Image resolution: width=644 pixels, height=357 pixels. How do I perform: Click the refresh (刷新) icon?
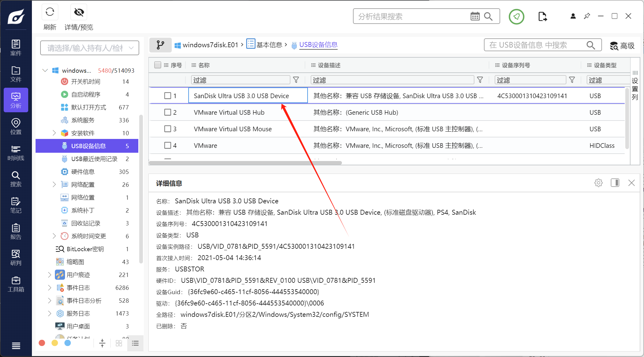[50, 12]
